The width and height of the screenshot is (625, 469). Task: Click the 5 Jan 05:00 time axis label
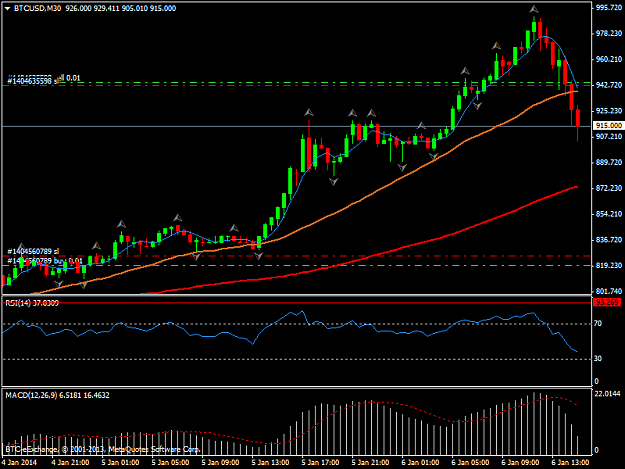click(x=170, y=463)
